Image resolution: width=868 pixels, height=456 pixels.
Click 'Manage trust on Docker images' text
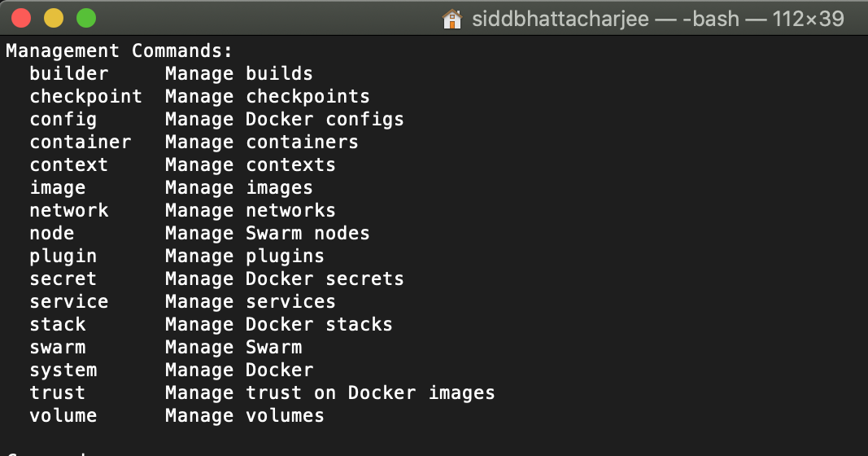(329, 393)
